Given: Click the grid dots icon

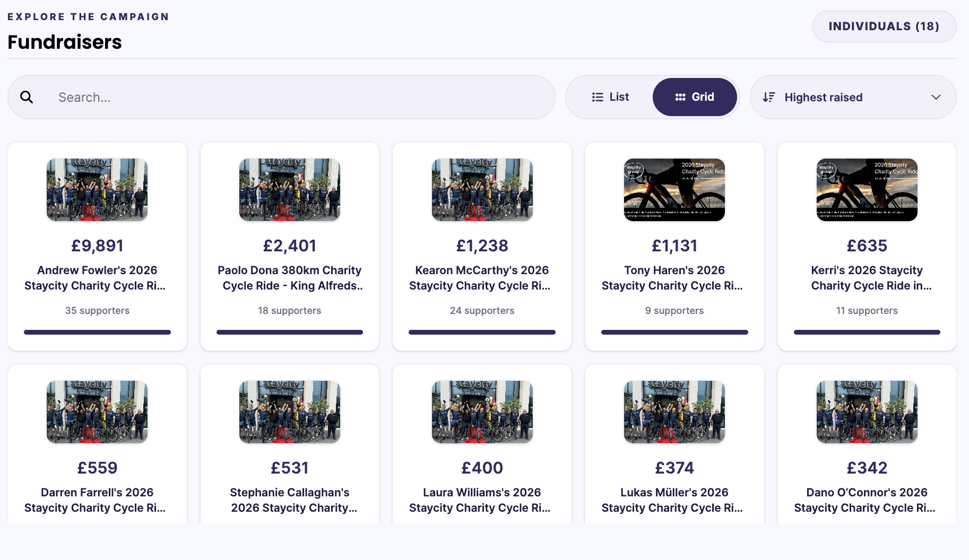Looking at the screenshot, I should point(680,97).
